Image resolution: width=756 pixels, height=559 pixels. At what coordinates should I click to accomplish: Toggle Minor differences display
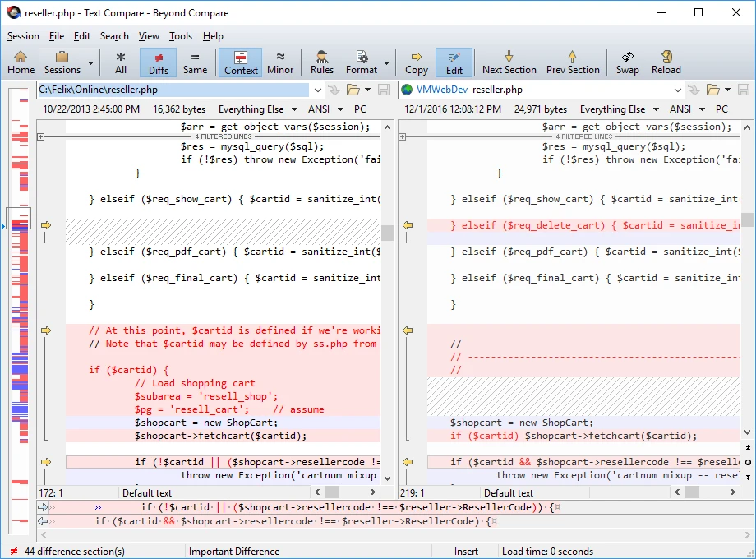pyautogui.click(x=280, y=62)
